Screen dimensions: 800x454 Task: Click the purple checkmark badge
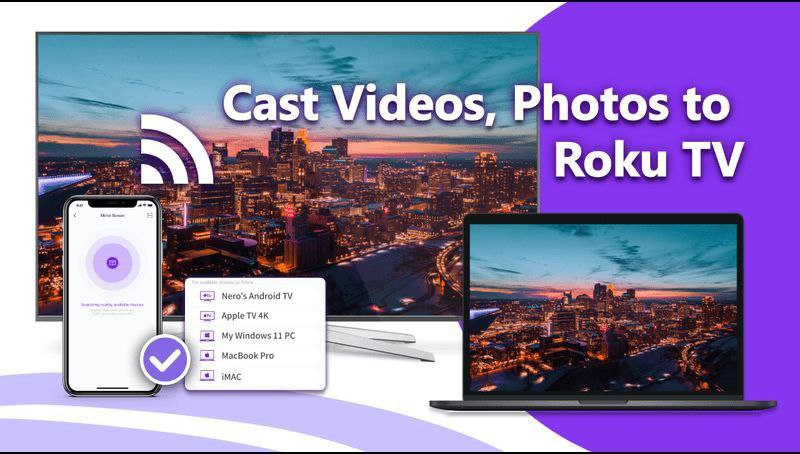point(165,360)
